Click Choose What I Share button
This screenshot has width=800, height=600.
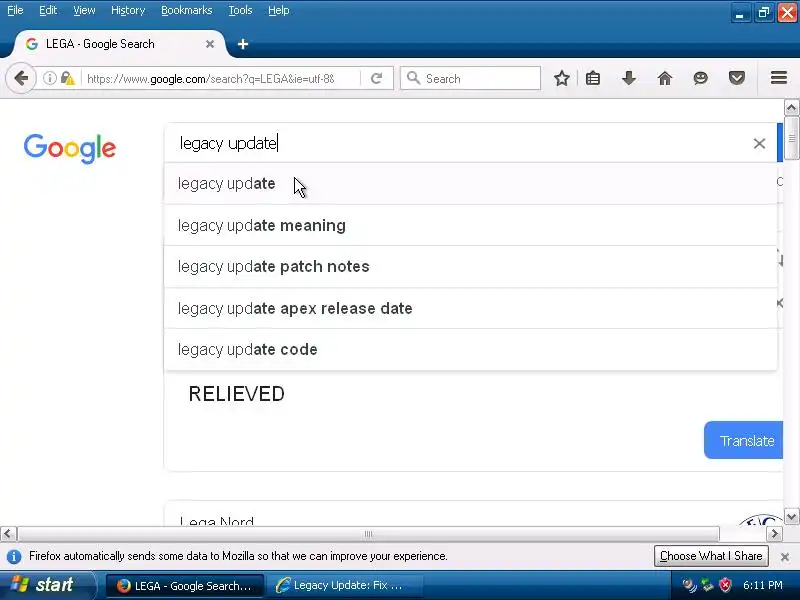coord(711,556)
